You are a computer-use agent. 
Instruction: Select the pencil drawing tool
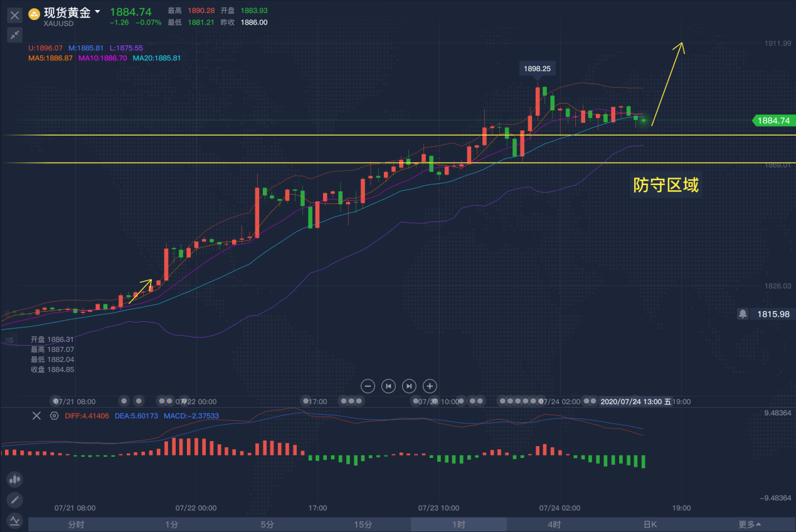coord(14,500)
